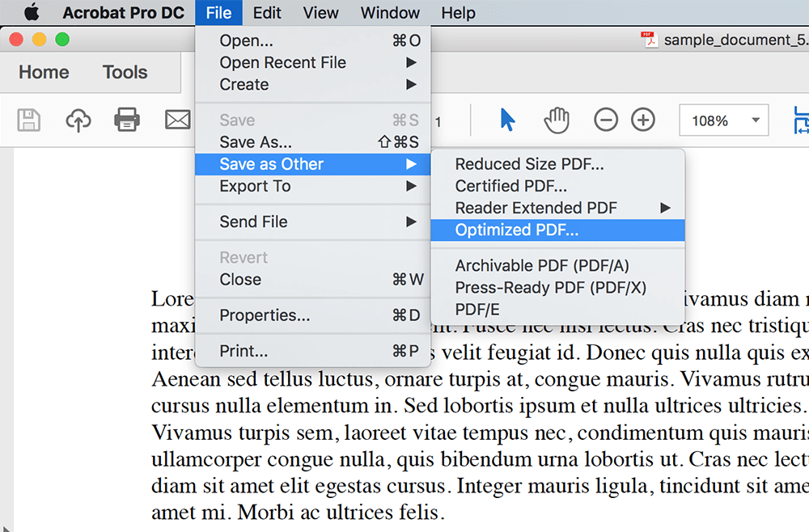Select Press-Ready PDF (PDF/X)
The height and width of the screenshot is (532, 809).
point(557,288)
